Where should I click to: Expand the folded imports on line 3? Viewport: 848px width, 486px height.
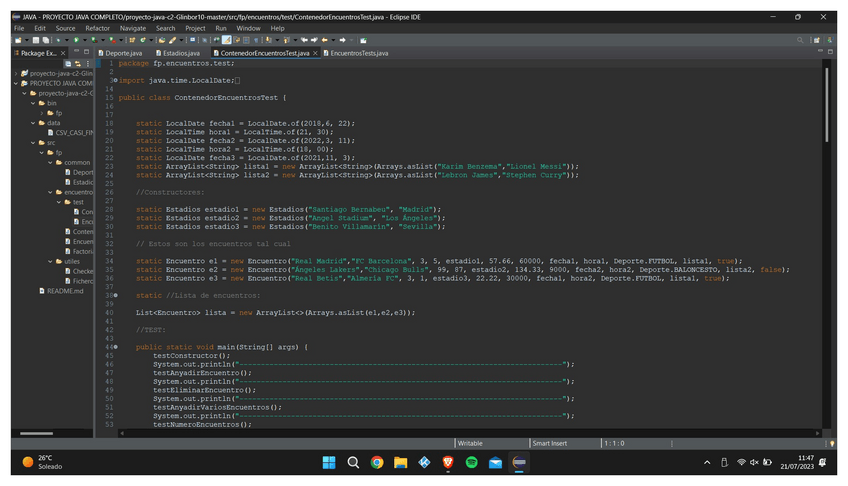click(x=115, y=80)
